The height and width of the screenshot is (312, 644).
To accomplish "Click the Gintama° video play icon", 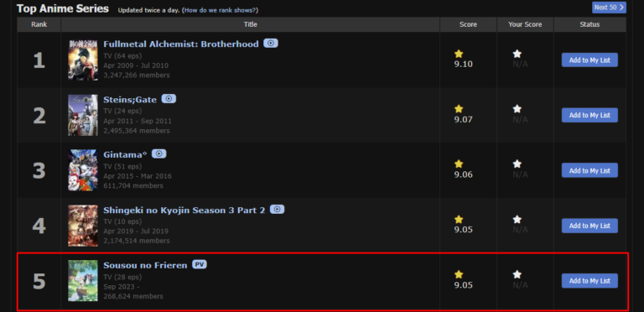I will (159, 154).
